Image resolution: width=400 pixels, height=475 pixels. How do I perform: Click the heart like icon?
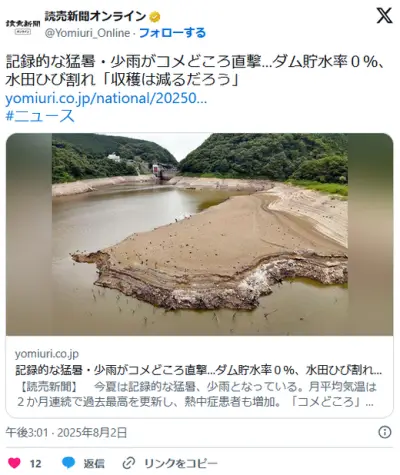coord(14,463)
